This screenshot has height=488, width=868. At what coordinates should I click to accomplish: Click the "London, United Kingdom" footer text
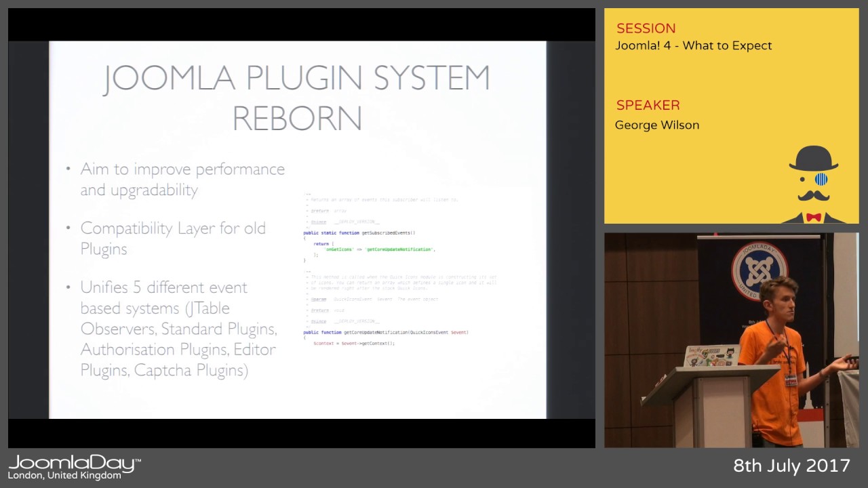click(x=64, y=476)
